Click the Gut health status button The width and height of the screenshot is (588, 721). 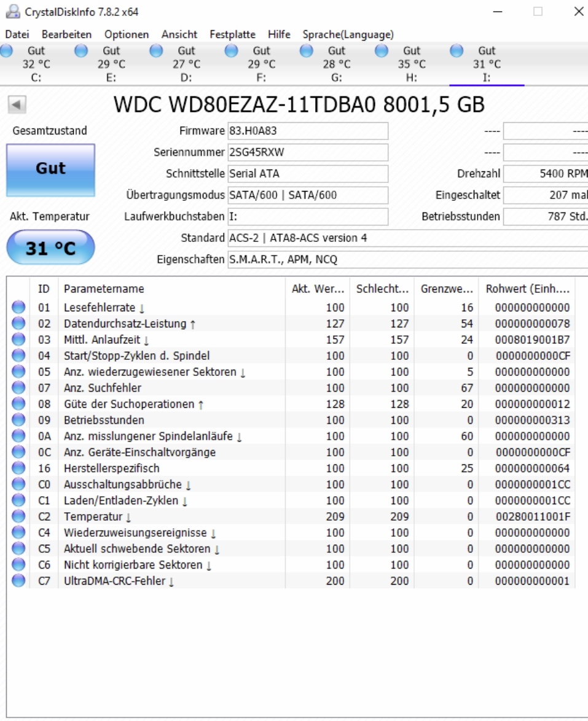(x=50, y=170)
